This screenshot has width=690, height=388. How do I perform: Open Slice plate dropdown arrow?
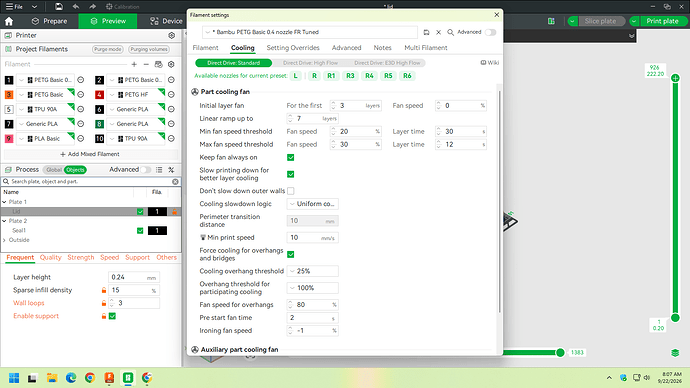click(573, 21)
